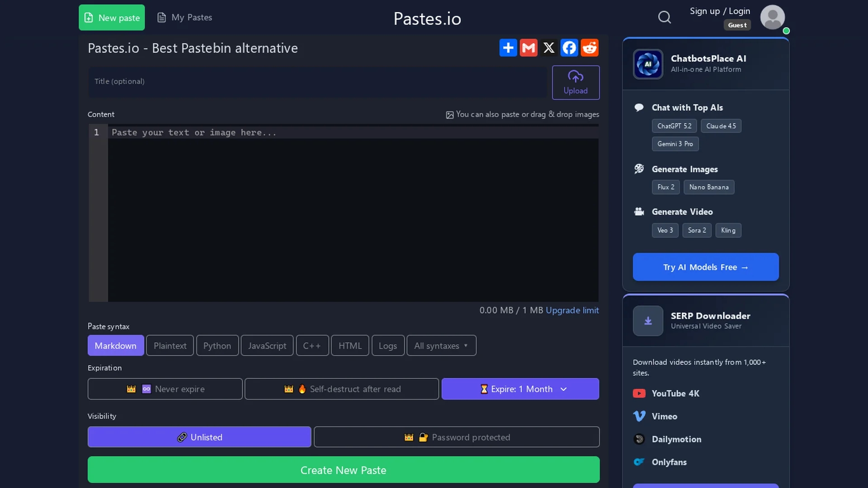This screenshot has width=868, height=488.
Task: Click the YouTube 4K text
Action: pyautogui.click(x=675, y=393)
